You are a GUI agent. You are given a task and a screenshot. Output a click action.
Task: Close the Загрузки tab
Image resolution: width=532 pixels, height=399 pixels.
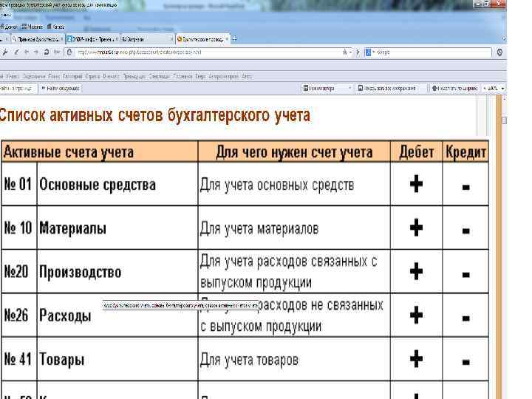[171, 39]
